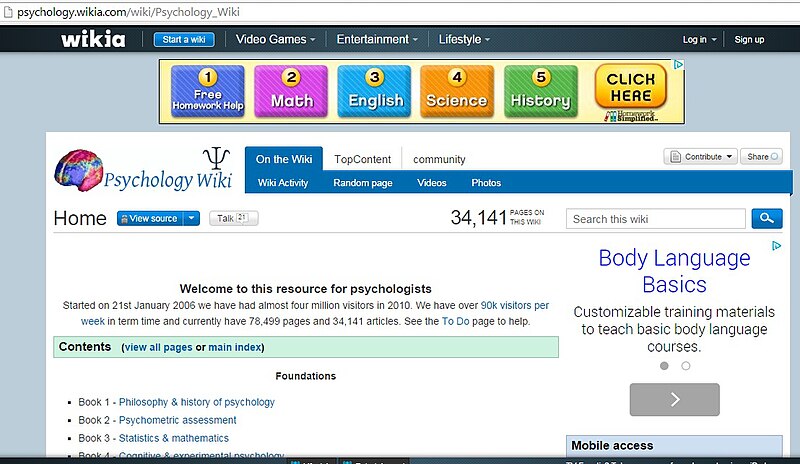The image size is (800, 464).
Task: Click the Body Language Basics ad title
Action: (x=674, y=271)
